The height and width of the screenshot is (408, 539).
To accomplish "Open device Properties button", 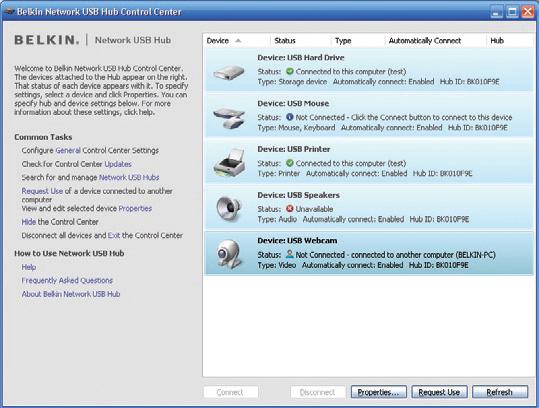I will (x=378, y=392).
